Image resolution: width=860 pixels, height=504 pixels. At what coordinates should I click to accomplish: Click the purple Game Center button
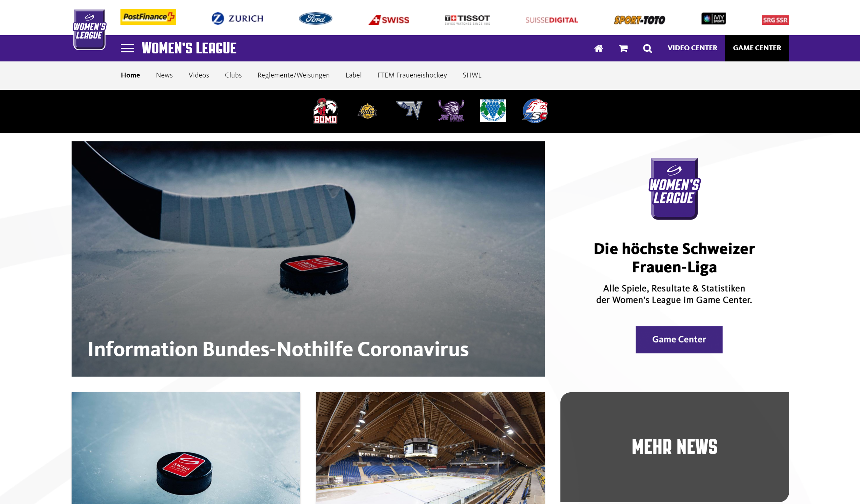point(679,340)
